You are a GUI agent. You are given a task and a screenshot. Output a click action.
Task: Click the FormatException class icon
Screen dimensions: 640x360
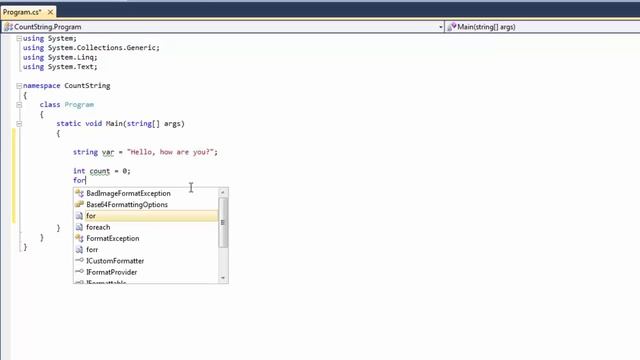[x=79, y=238]
